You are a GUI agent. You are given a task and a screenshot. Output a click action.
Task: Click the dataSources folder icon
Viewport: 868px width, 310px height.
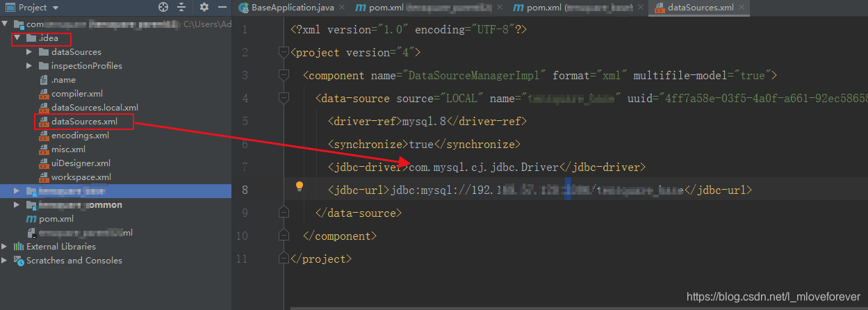click(x=44, y=52)
